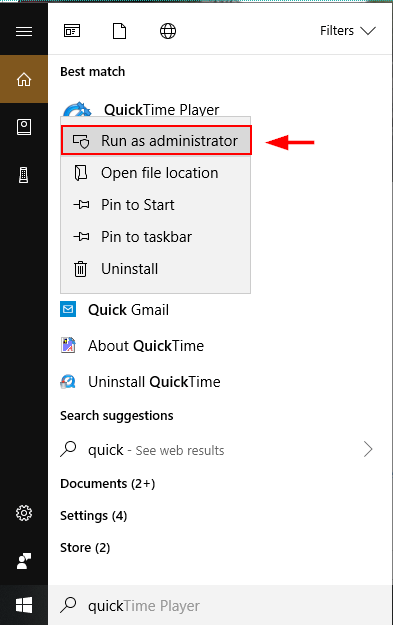Select Pin to Start option
393x625 pixels.
tap(156, 204)
